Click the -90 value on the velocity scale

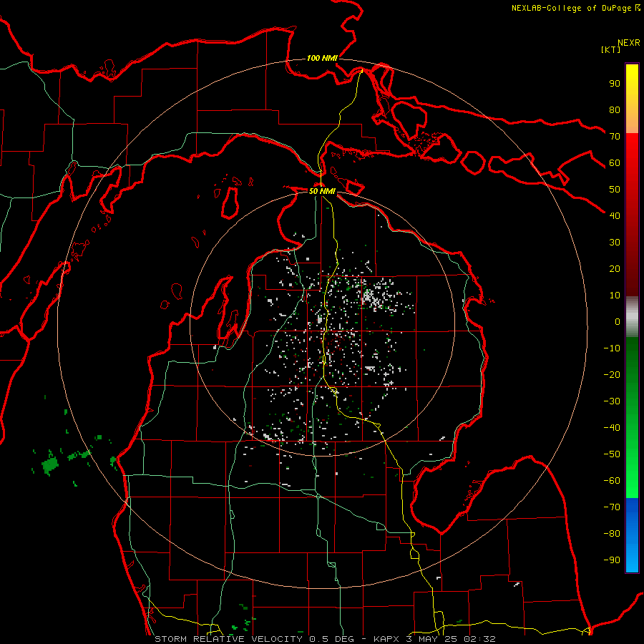point(612,560)
